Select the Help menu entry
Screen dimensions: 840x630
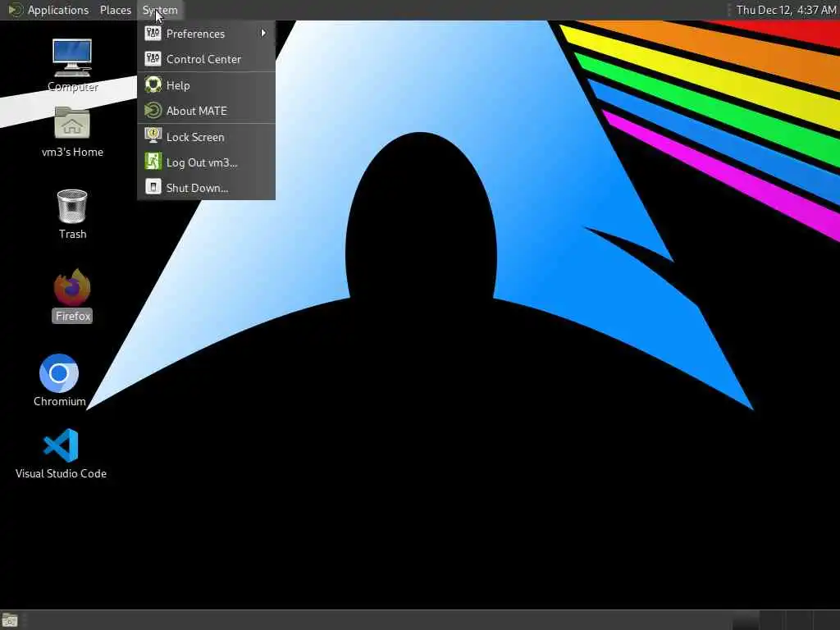tap(206, 85)
